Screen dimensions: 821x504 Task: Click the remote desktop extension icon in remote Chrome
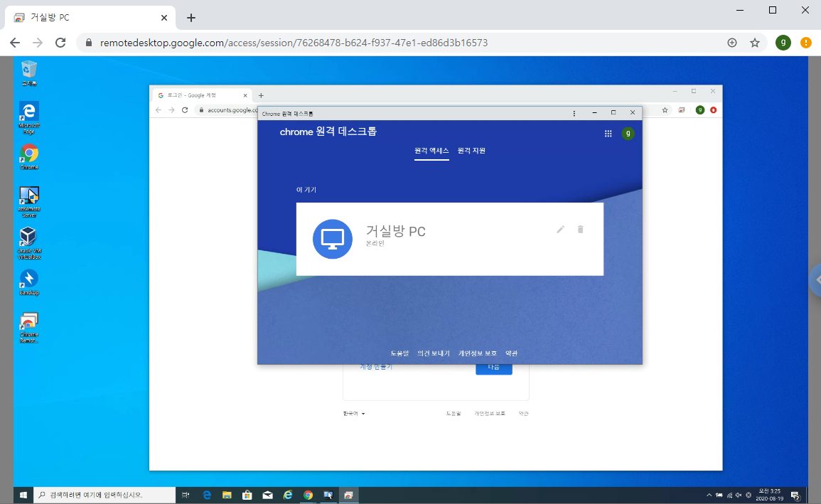681,110
